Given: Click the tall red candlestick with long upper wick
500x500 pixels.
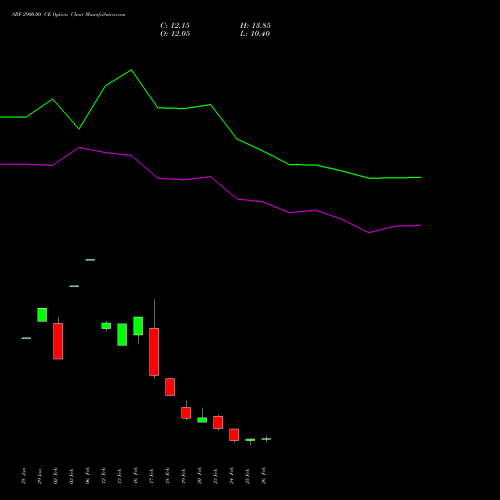Looking at the screenshot, I should tap(154, 352).
